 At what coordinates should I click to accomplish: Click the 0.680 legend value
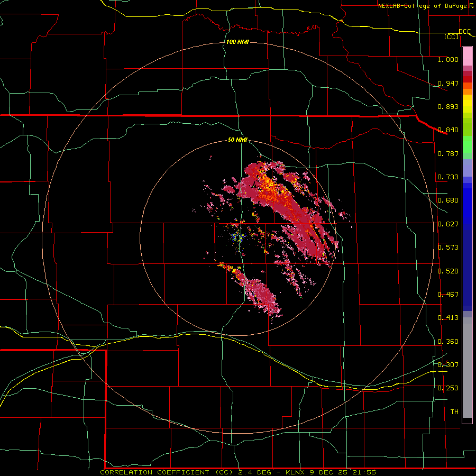[448, 200]
